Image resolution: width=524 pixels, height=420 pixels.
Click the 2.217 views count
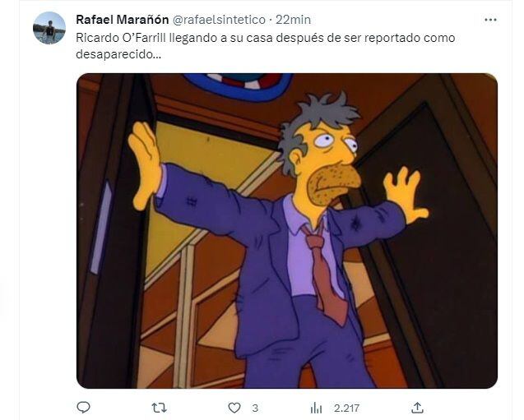point(346,408)
